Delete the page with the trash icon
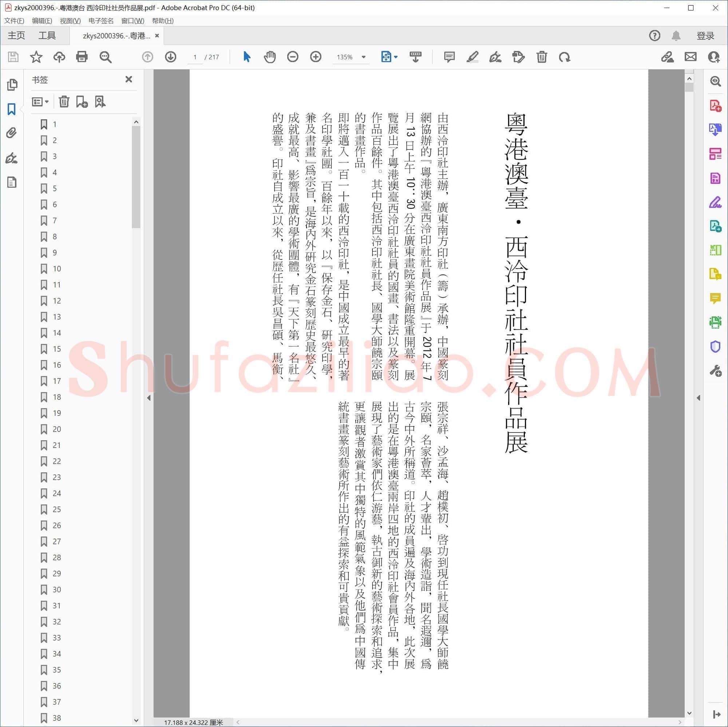The height and width of the screenshot is (727, 728). [542, 57]
